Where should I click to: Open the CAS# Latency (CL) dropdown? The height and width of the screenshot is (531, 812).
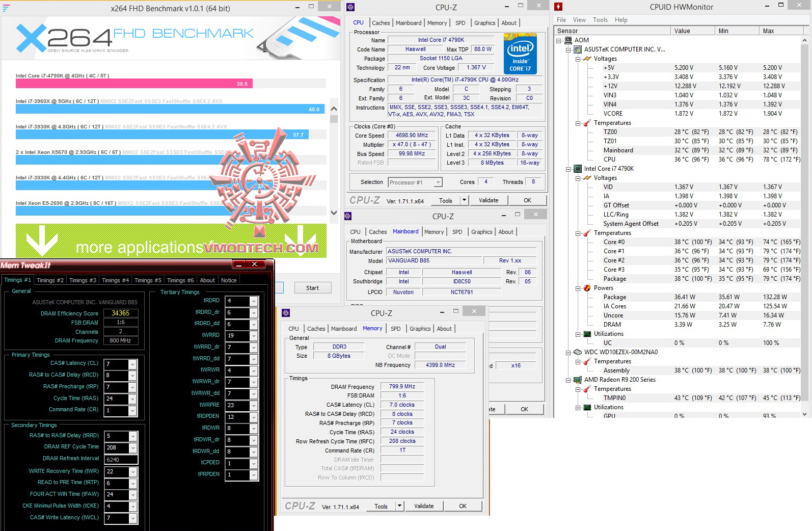(x=132, y=364)
